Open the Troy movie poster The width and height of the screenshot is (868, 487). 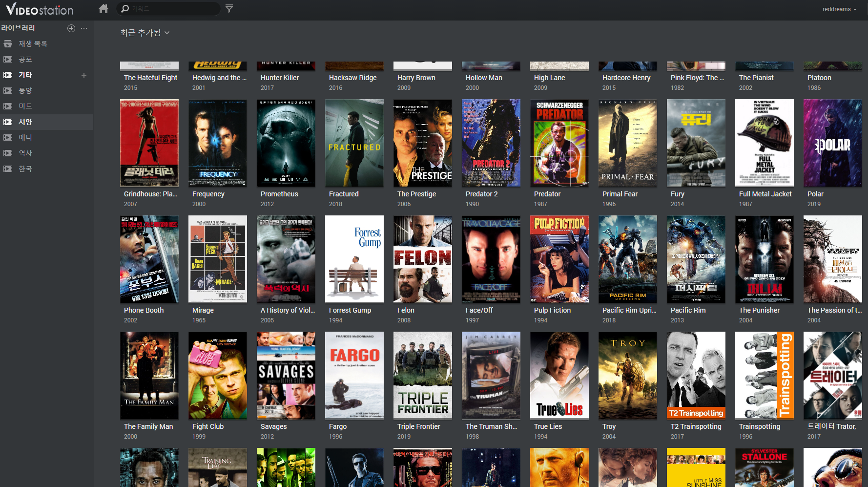point(628,376)
